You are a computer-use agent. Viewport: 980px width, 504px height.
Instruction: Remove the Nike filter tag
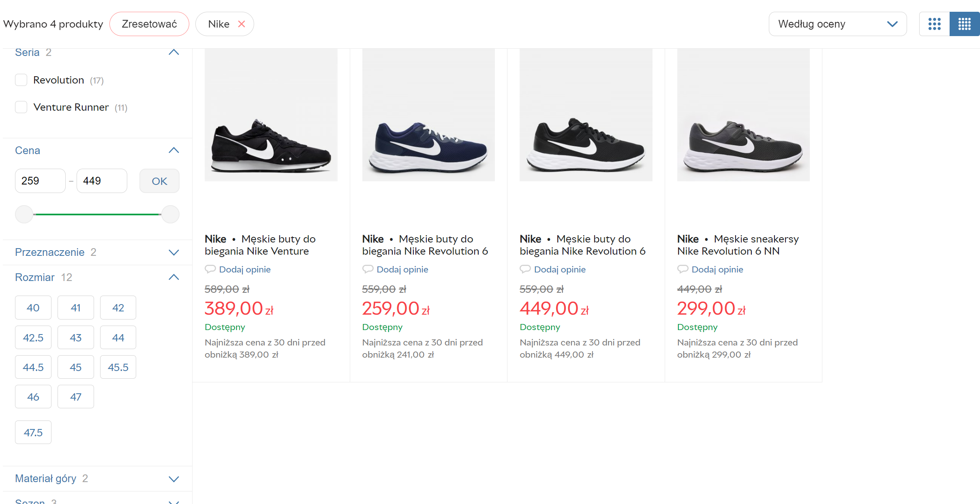pos(242,24)
